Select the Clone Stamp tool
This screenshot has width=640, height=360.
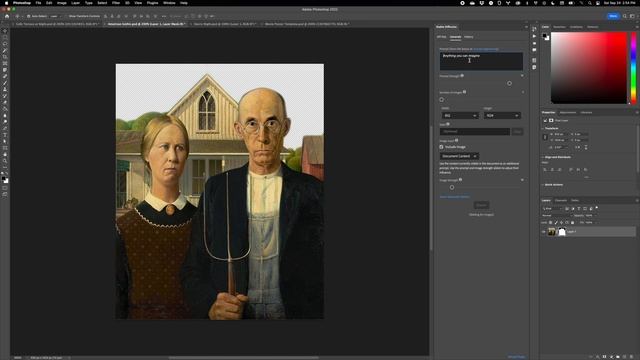(5, 89)
